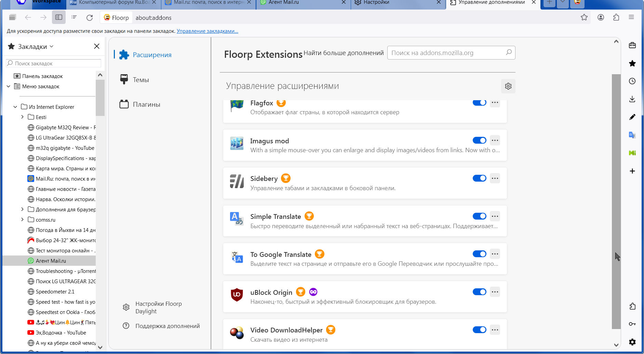
Task: Open the passwords key icon in right sidebar
Action: pyautogui.click(x=632, y=324)
